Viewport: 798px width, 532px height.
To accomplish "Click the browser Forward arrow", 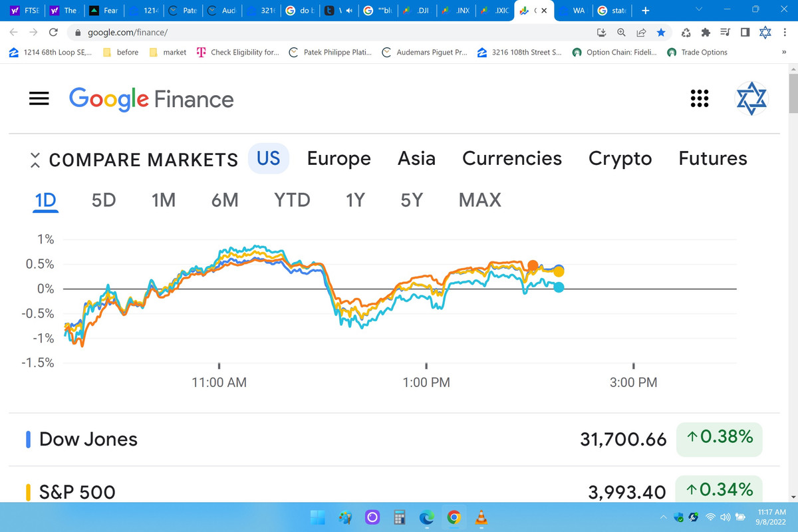I will coord(33,32).
